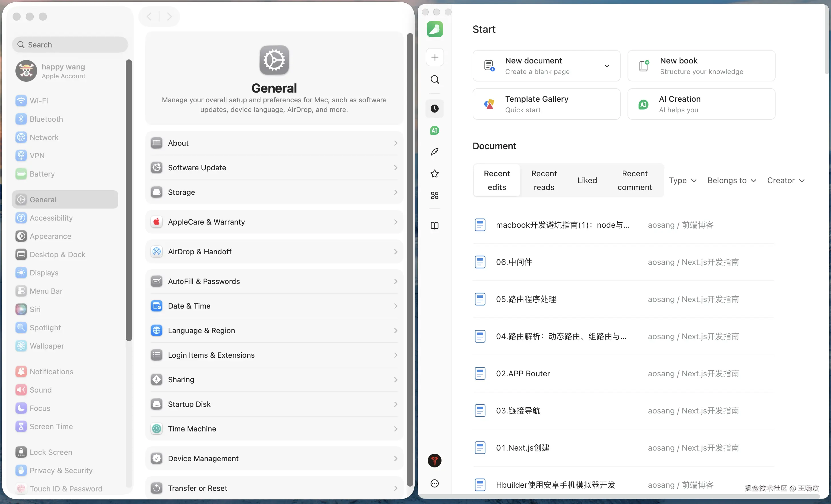Open the sidebar search in the note app

tap(434, 79)
